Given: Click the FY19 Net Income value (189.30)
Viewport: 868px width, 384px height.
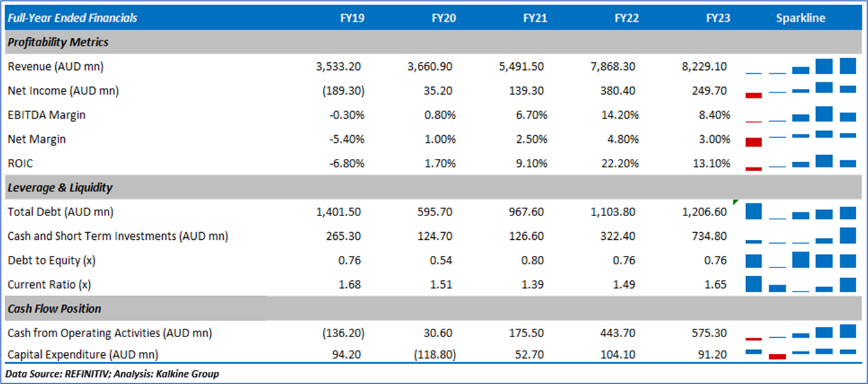Looking at the screenshot, I should click(x=345, y=91).
